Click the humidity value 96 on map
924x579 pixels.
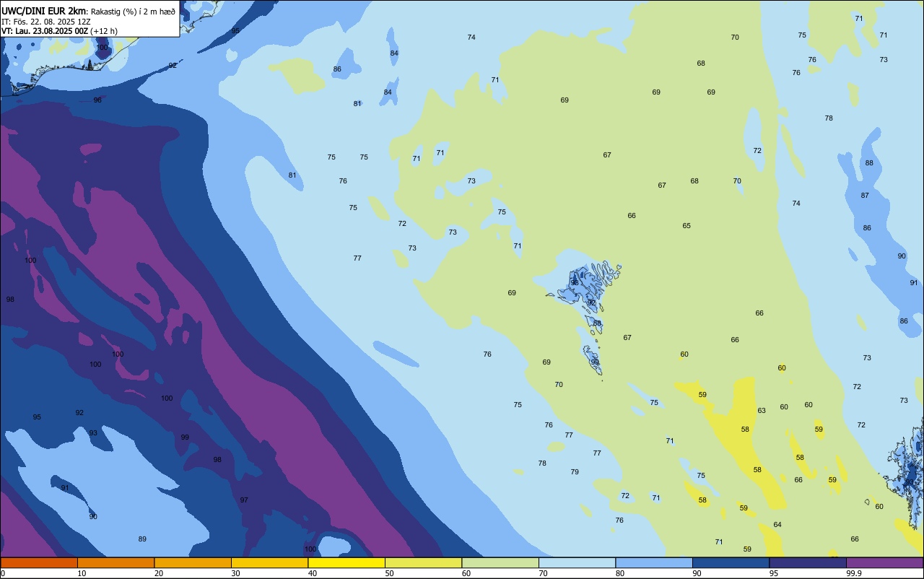(97, 100)
